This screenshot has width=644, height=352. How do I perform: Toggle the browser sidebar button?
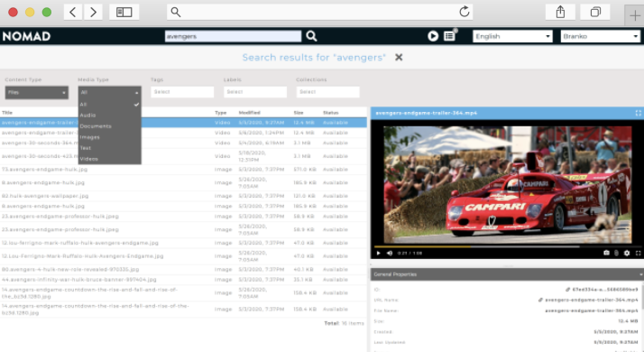coord(124,12)
